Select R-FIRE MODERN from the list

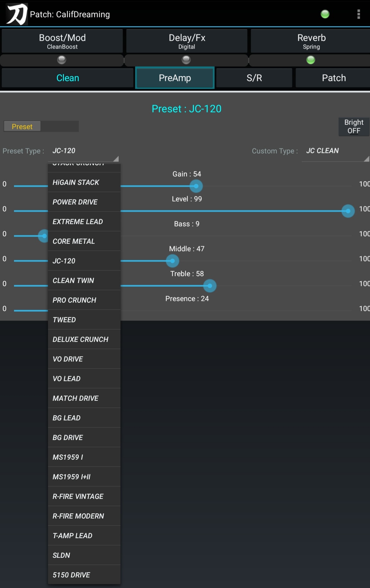84,516
